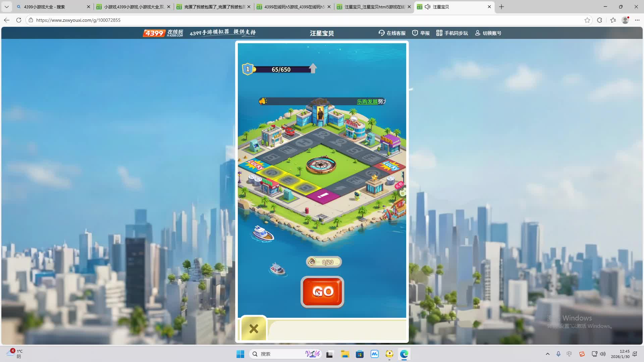Open browser settings ellipsis menu
Viewport: 644px width, 362px height.
point(637,20)
